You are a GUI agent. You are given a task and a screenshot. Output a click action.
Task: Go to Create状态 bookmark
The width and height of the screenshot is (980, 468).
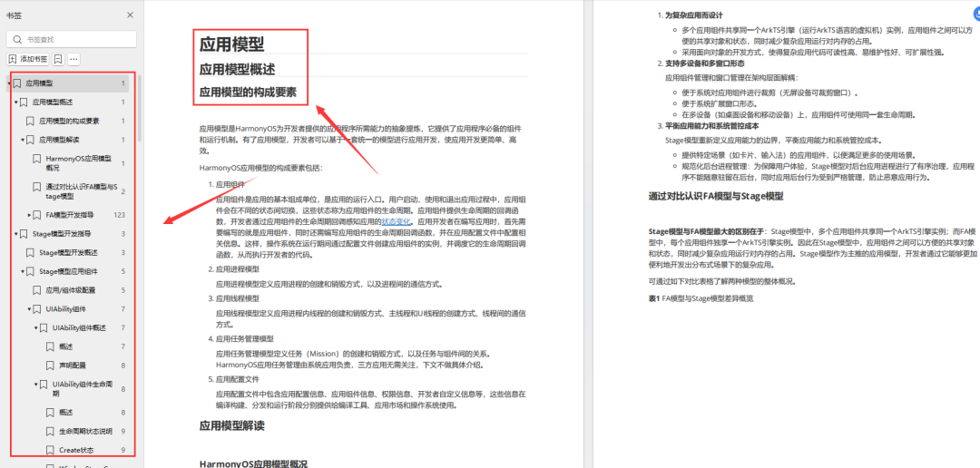(76, 450)
